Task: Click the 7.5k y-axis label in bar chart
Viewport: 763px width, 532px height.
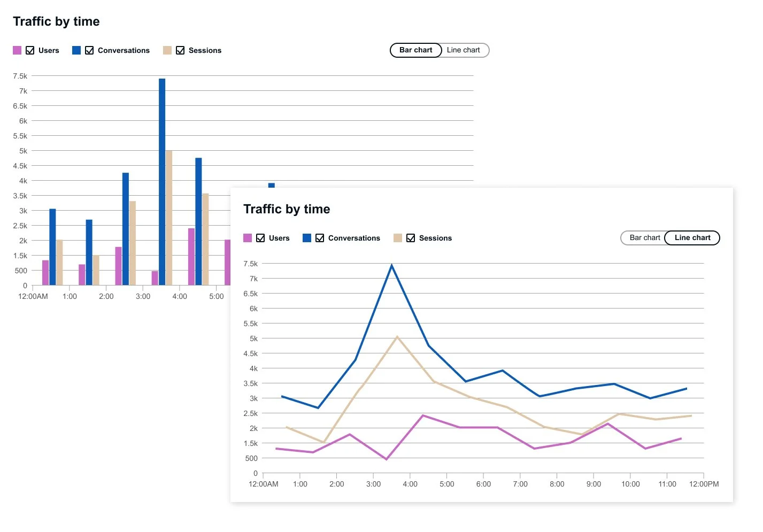Action: (20, 76)
